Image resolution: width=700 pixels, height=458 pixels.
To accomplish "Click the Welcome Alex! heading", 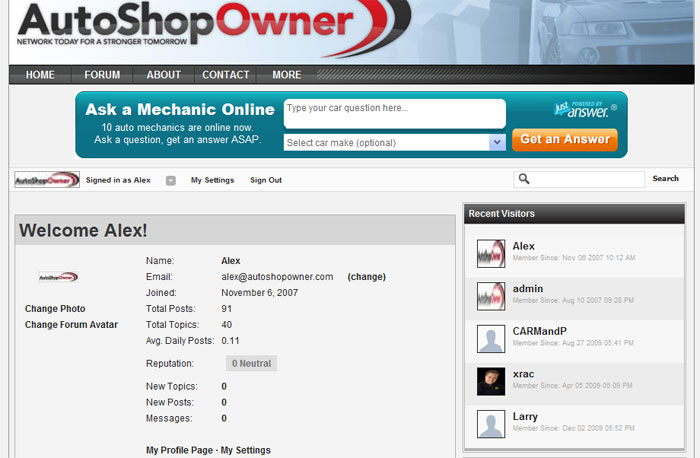I will click(83, 230).
